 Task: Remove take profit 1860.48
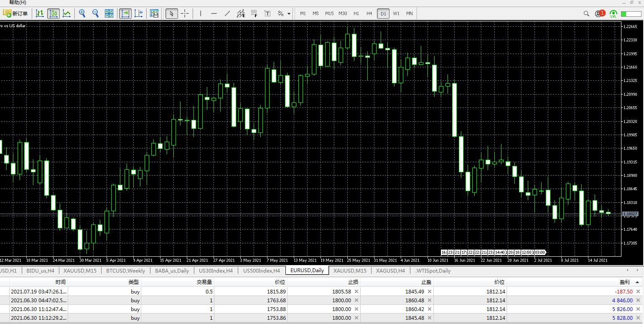click(x=429, y=300)
